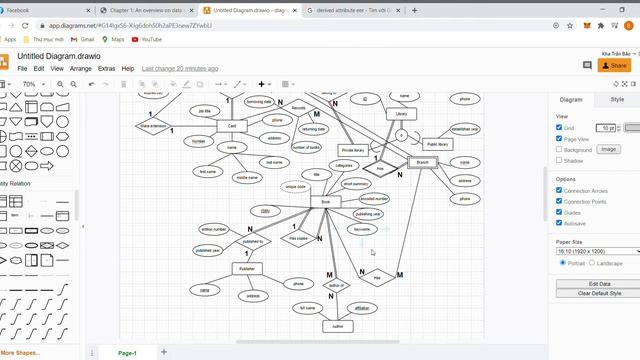The width and height of the screenshot is (640, 360).
Task: Open the Line Color pencil tool
Action: 187,84
